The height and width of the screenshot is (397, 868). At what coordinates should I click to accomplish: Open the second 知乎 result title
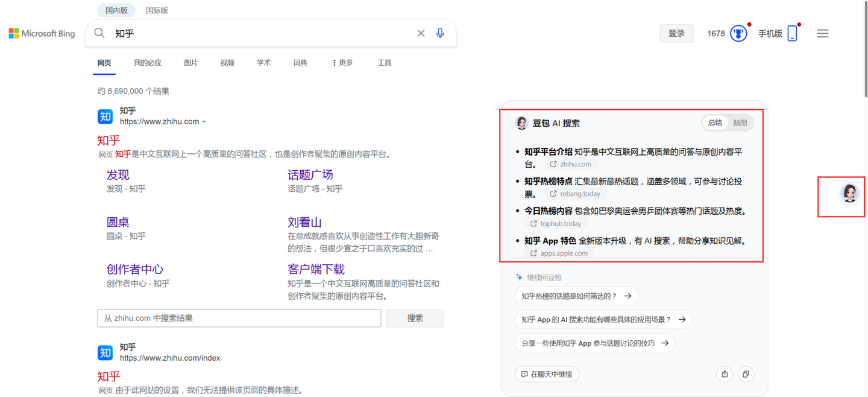click(108, 376)
